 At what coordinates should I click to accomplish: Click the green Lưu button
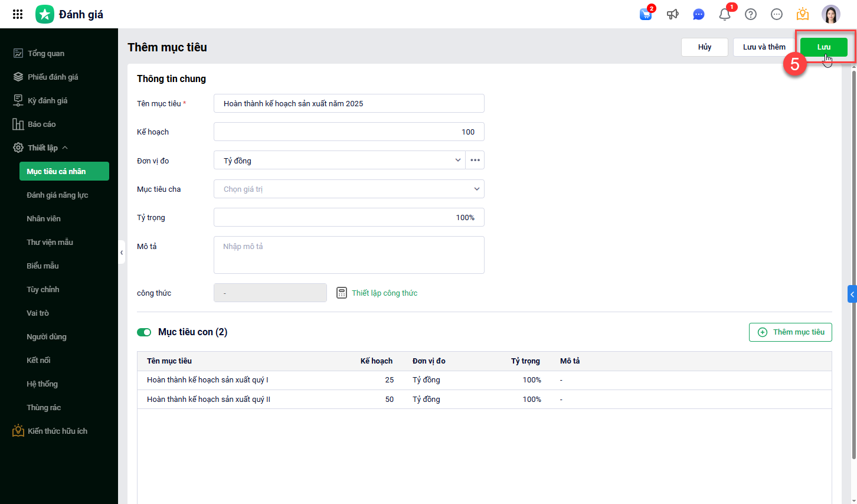tap(823, 47)
